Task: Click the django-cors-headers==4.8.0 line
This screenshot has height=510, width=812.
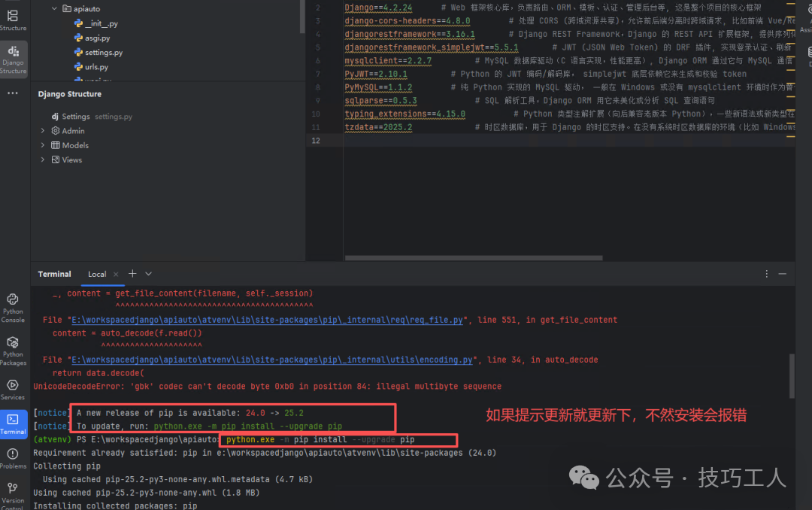Action: click(408, 21)
